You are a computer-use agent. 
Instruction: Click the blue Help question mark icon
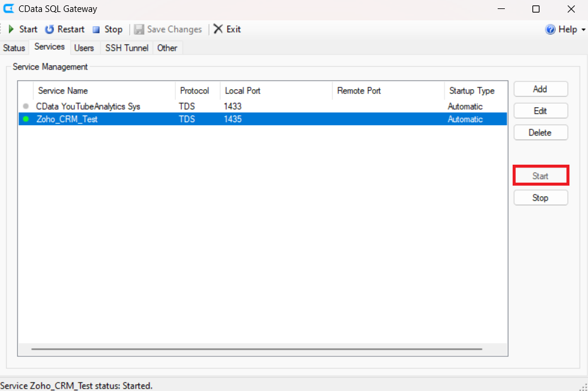tap(550, 29)
